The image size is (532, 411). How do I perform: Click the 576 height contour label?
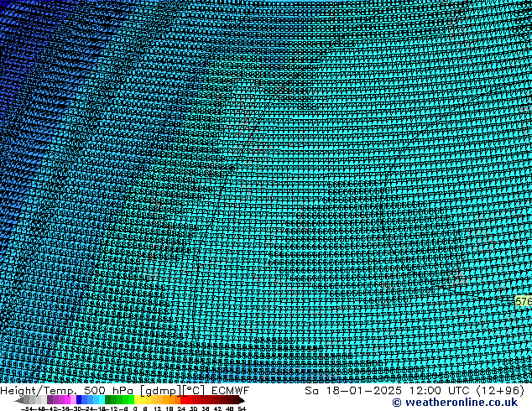tap(524, 301)
